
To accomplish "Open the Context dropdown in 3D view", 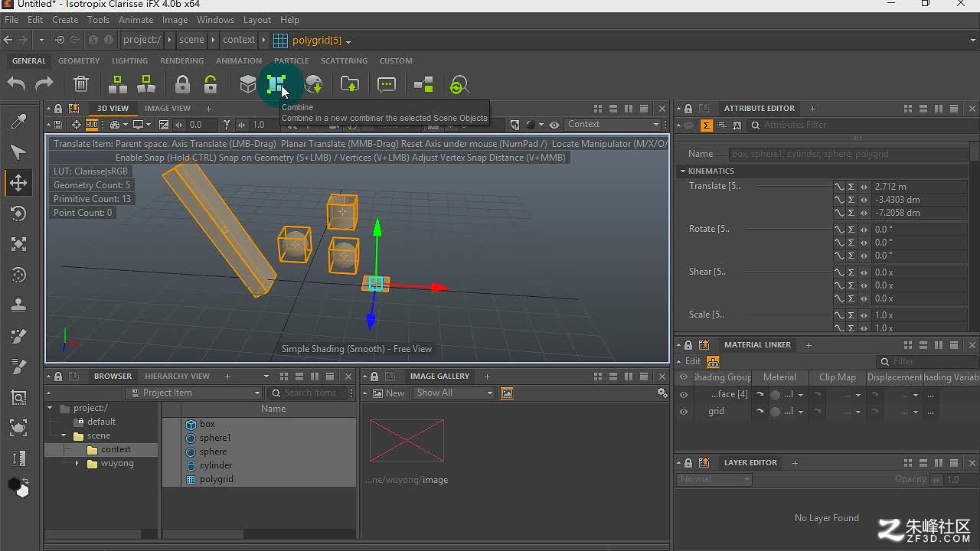I will pyautogui.click(x=612, y=124).
